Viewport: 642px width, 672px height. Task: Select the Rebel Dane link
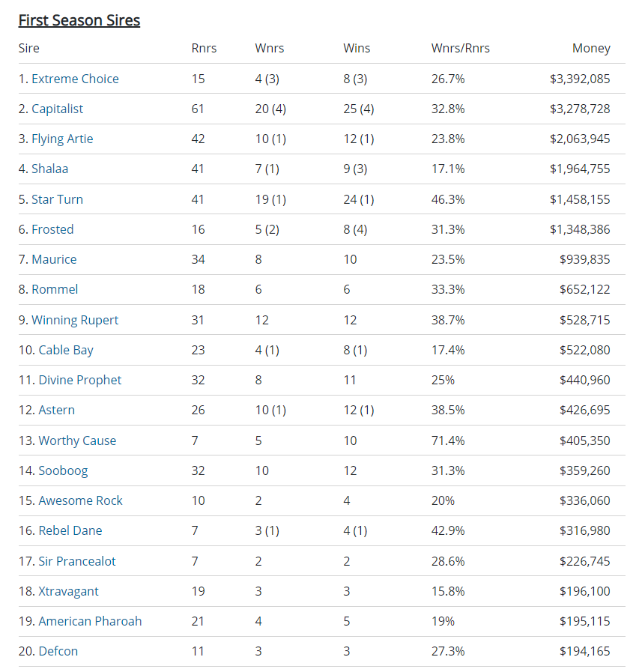pyautogui.click(x=70, y=530)
